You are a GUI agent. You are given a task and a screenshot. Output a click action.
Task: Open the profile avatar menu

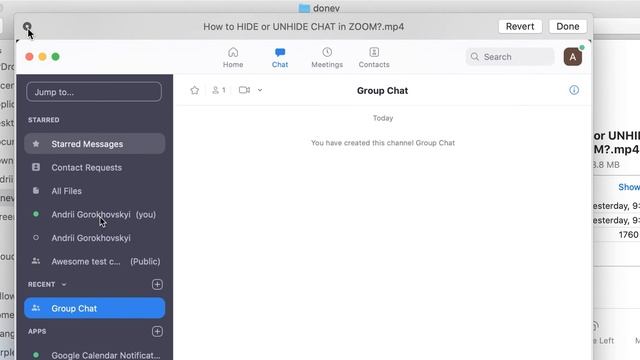(573, 57)
